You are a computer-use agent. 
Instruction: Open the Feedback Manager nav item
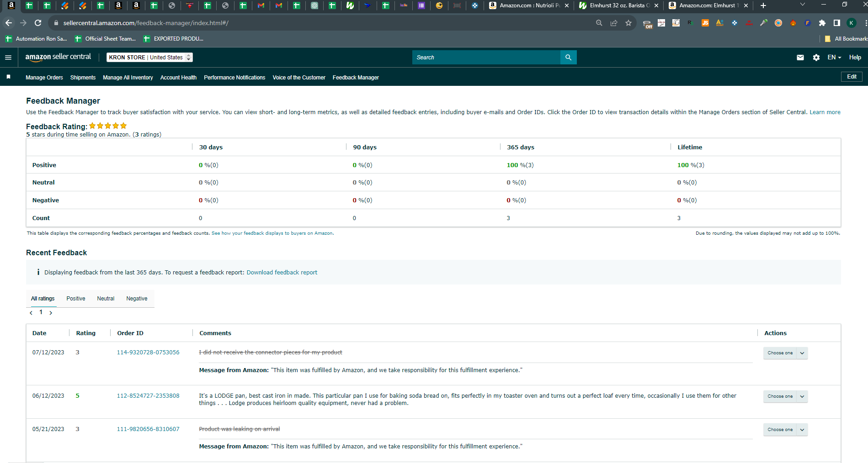[356, 78]
